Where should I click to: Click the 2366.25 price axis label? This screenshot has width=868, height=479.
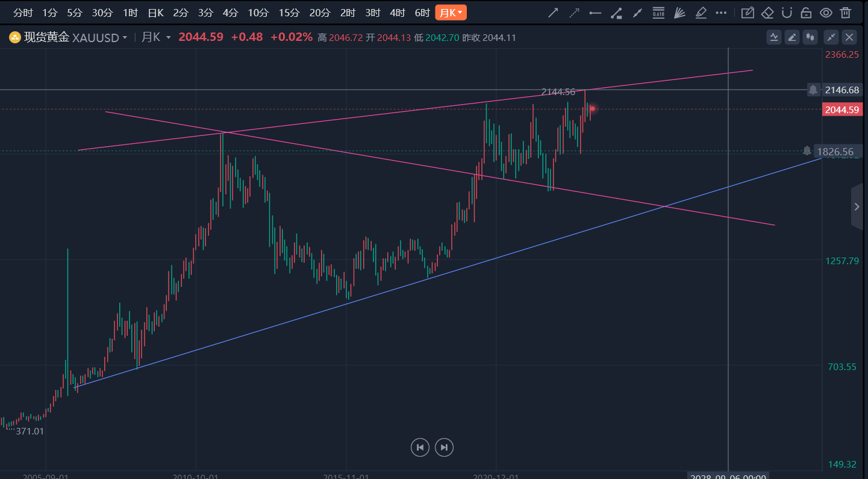pos(842,54)
